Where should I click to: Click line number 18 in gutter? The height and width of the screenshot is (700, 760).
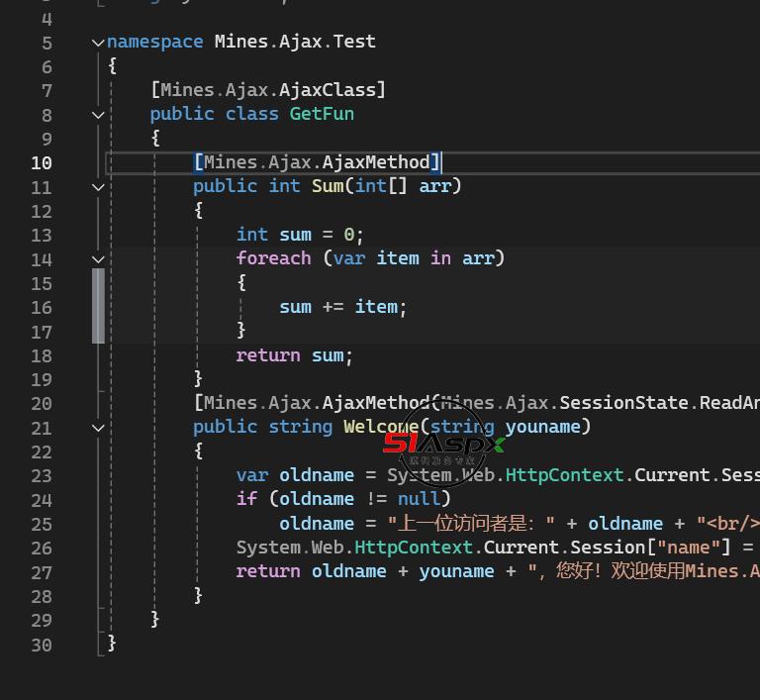(41, 355)
